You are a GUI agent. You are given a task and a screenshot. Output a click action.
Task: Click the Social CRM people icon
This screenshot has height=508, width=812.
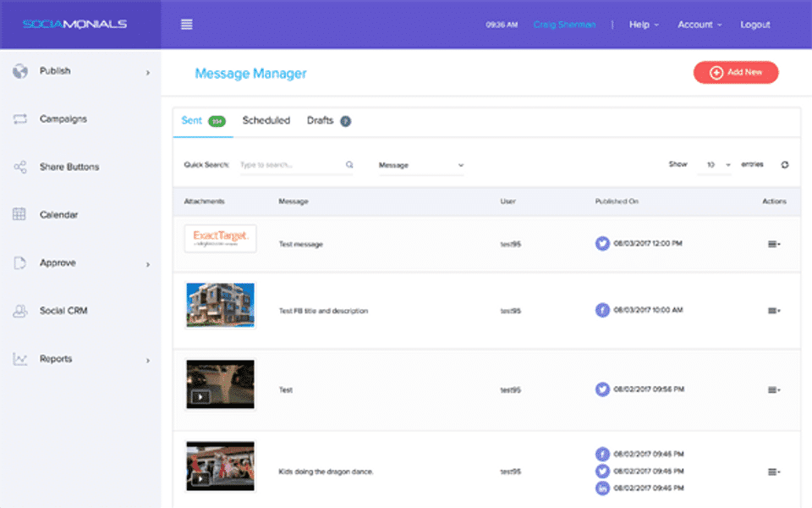[x=19, y=311]
